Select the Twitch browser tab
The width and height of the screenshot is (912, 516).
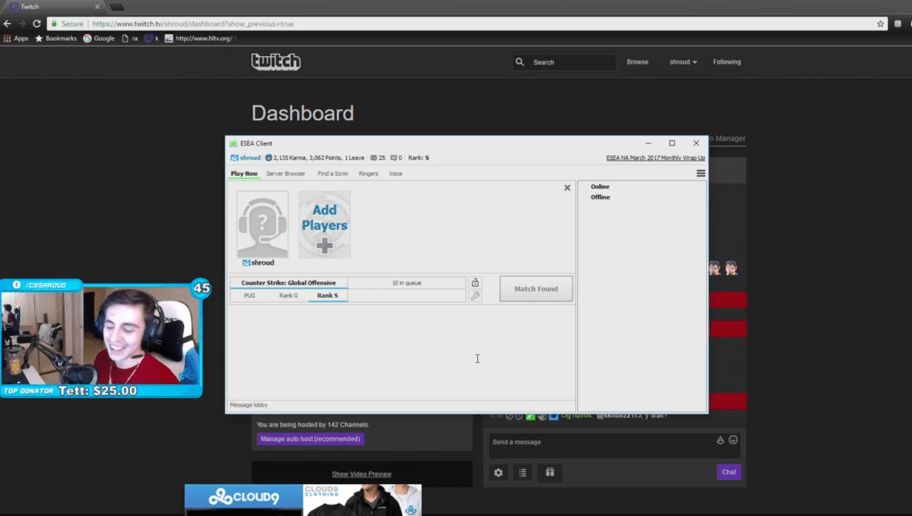click(x=55, y=7)
